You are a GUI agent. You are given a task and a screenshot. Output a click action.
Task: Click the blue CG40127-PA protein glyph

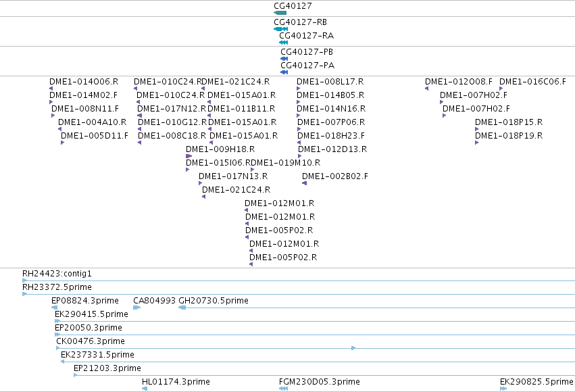pos(284,72)
